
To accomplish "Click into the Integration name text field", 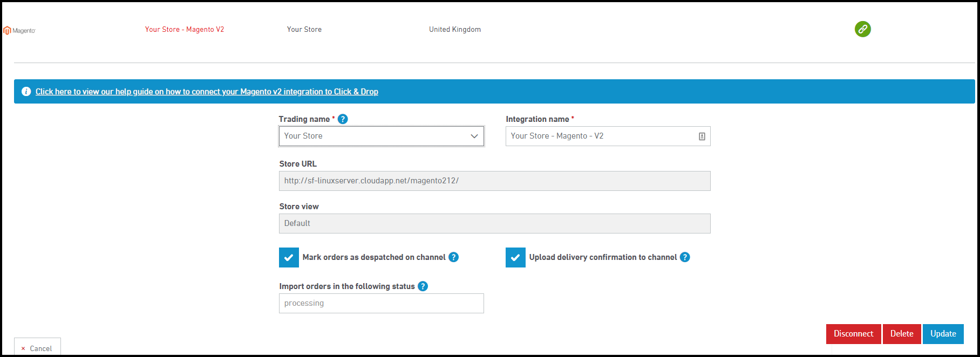I will point(599,136).
